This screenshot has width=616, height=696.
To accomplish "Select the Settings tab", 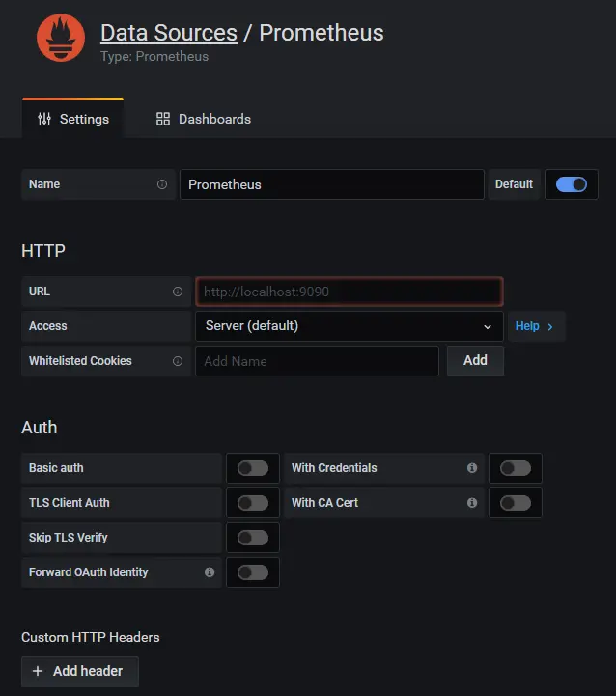I will (73, 119).
